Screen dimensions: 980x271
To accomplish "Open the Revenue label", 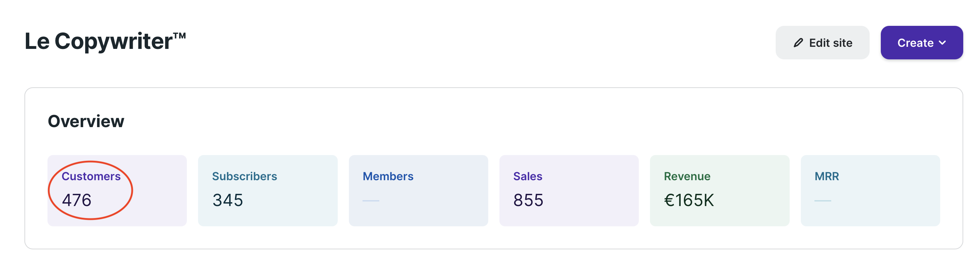I will (687, 176).
